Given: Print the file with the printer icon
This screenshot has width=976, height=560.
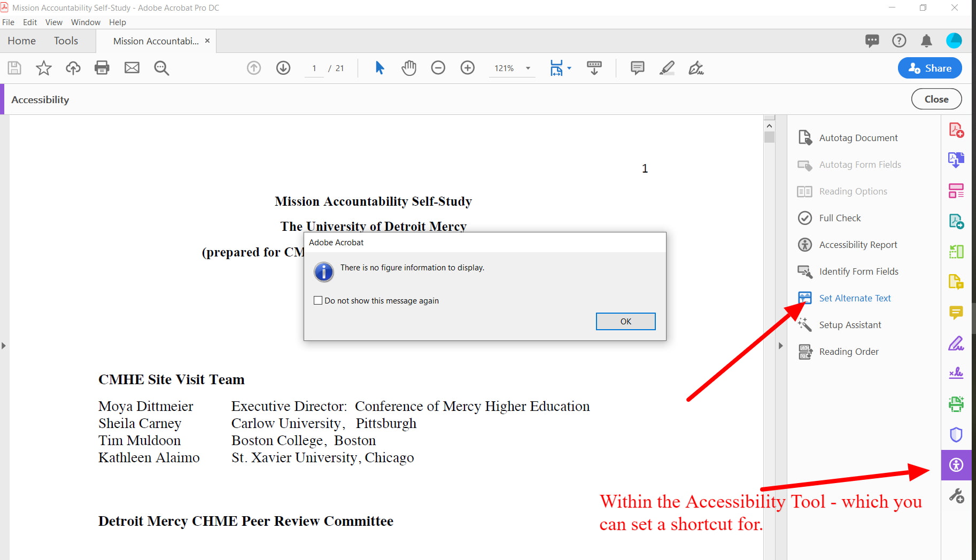Looking at the screenshot, I should click(102, 68).
